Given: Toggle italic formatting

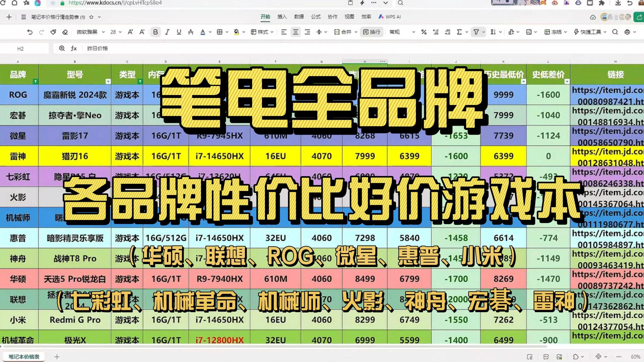Looking at the screenshot, I should pyautogui.click(x=167, y=32).
